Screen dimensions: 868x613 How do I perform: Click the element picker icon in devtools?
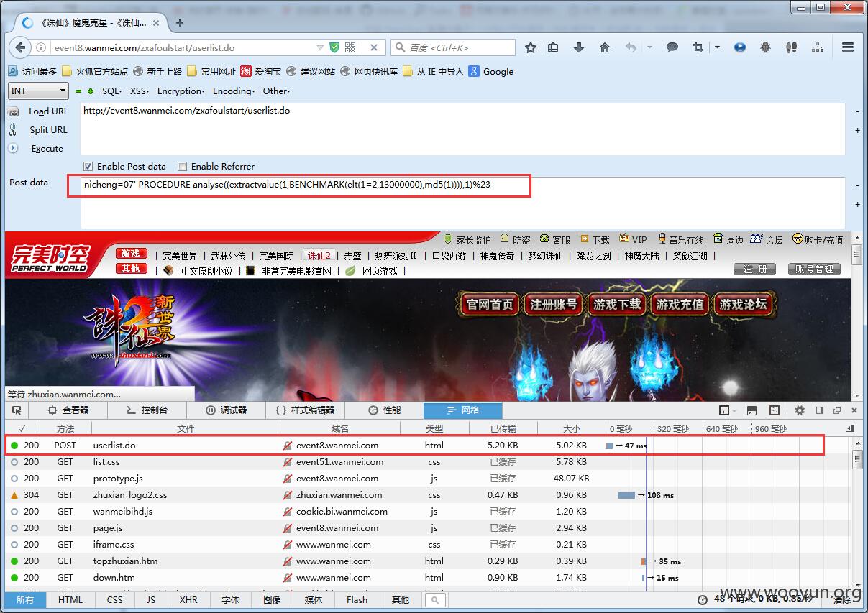[x=17, y=410]
